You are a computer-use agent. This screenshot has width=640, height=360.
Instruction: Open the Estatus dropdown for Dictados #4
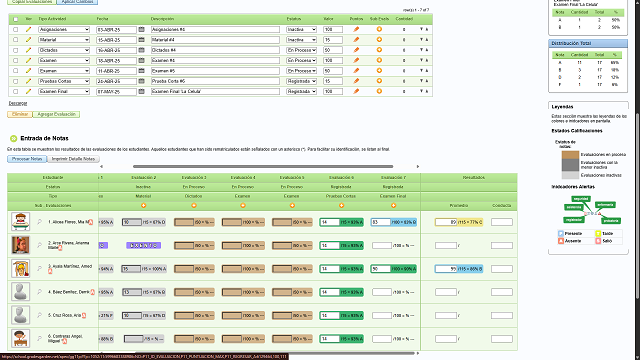[x=301, y=50]
